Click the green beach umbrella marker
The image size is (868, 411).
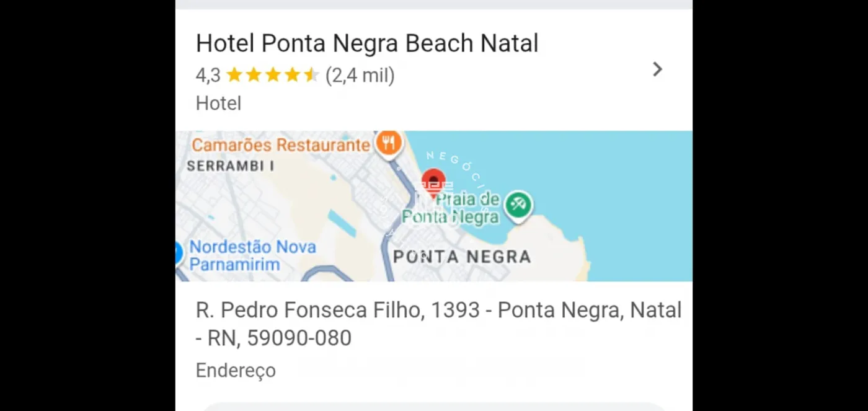click(x=518, y=205)
